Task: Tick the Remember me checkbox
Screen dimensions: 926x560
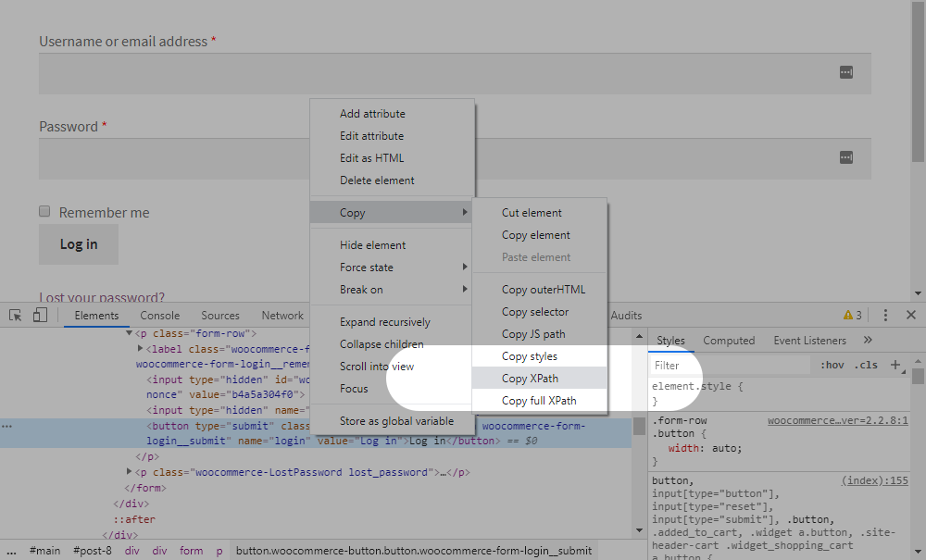Action: click(44, 211)
